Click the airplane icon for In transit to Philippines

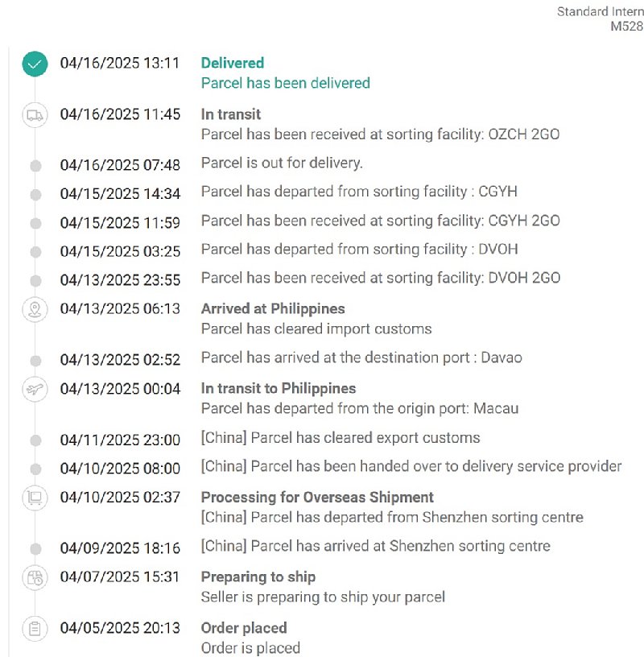pos(35,389)
